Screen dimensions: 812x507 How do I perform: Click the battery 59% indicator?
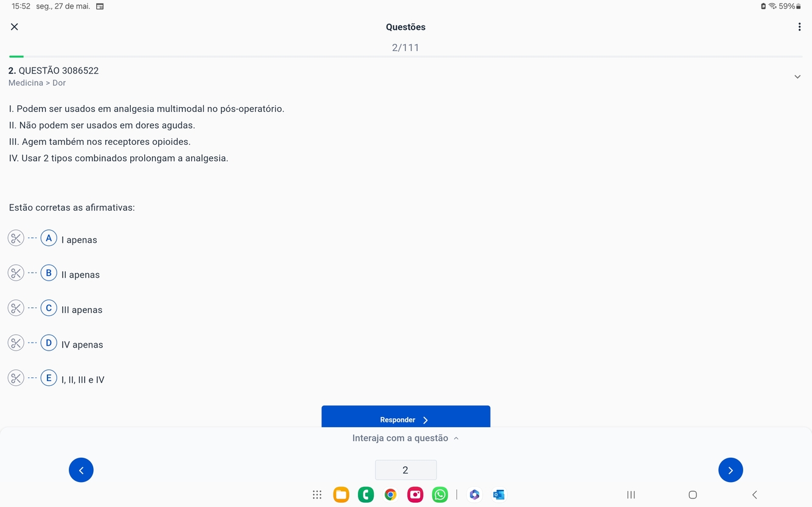point(790,6)
